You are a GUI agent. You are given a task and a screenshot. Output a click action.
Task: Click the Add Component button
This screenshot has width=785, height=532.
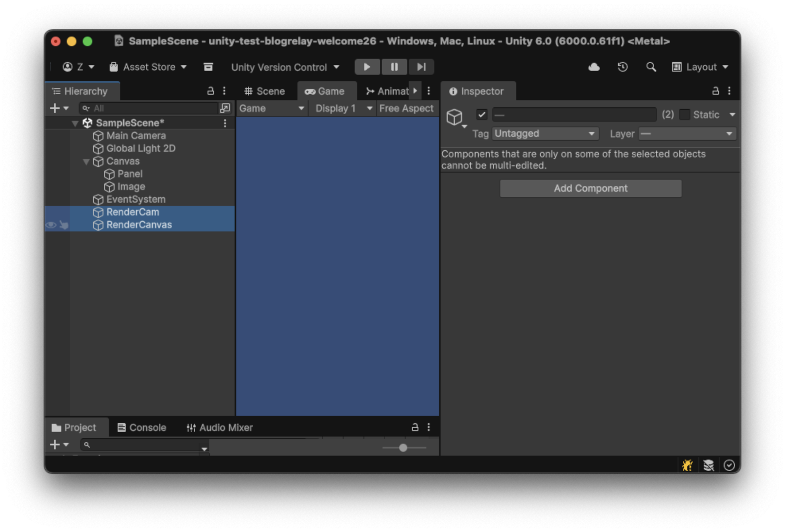tap(590, 188)
